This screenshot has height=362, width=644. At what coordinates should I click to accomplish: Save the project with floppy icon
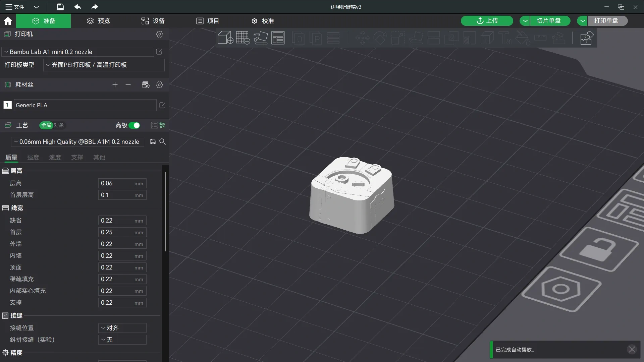pyautogui.click(x=60, y=7)
